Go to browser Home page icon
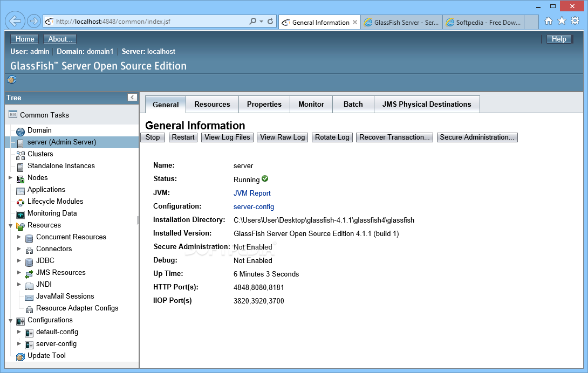This screenshot has width=588, height=373. coord(548,21)
